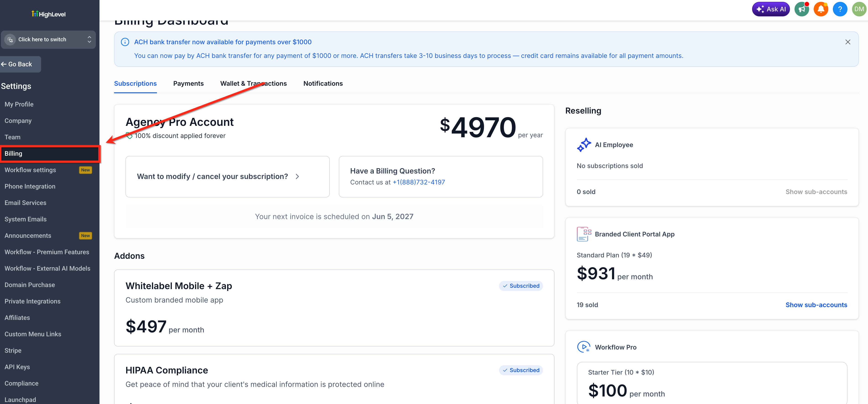Click the ACH bank transfer banner headline
The height and width of the screenshot is (404, 868).
pyautogui.click(x=223, y=42)
